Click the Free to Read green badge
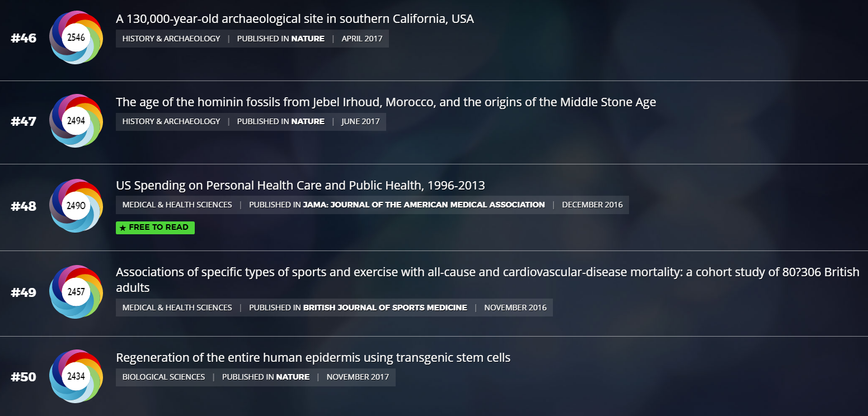Image resolution: width=868 pixels, height=416 pixels. pos(155,228)
